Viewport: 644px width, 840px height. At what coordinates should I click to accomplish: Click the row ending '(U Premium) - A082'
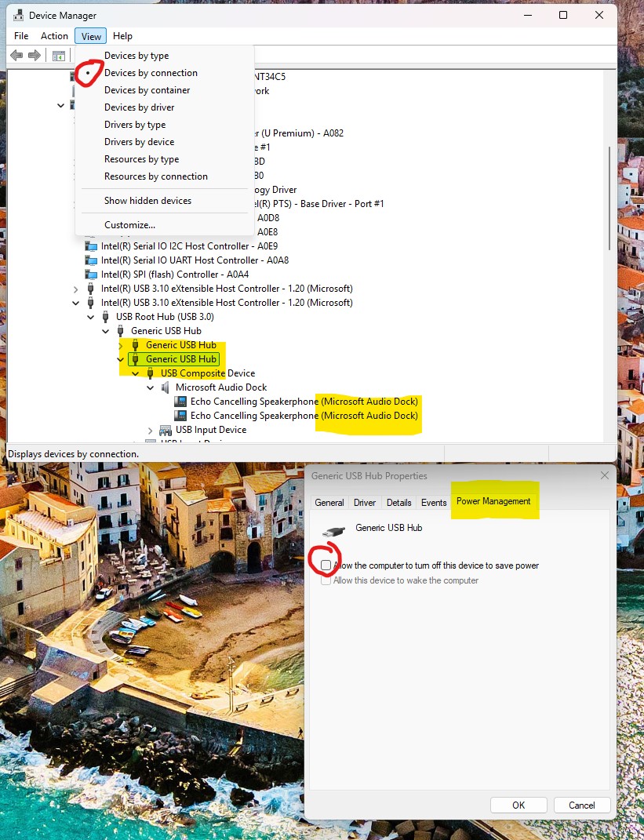[x=300, y=133]
